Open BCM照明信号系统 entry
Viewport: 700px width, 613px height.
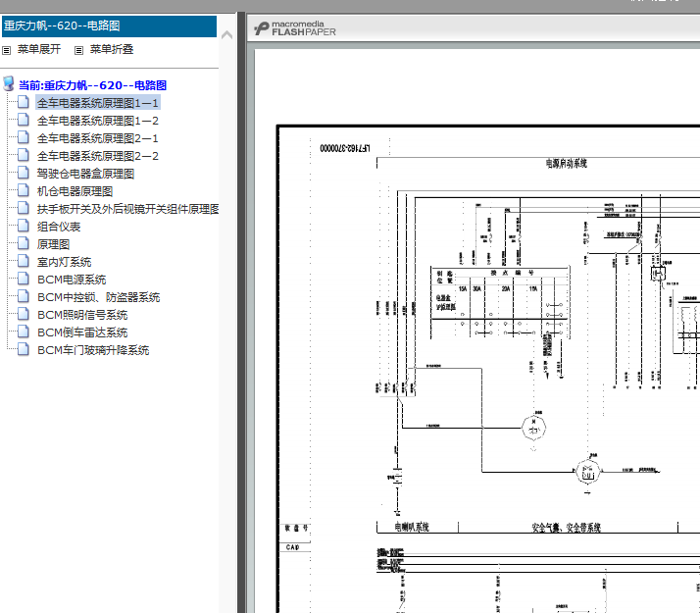82,315
